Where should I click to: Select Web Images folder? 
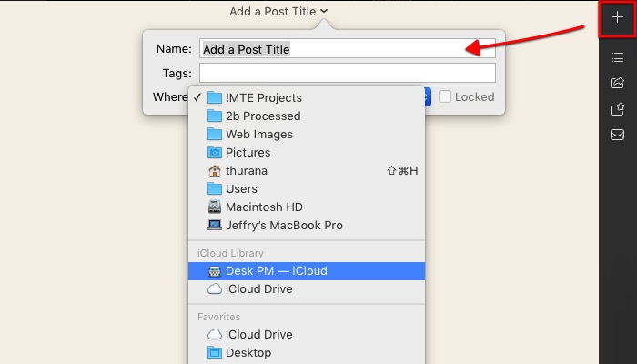258,134
